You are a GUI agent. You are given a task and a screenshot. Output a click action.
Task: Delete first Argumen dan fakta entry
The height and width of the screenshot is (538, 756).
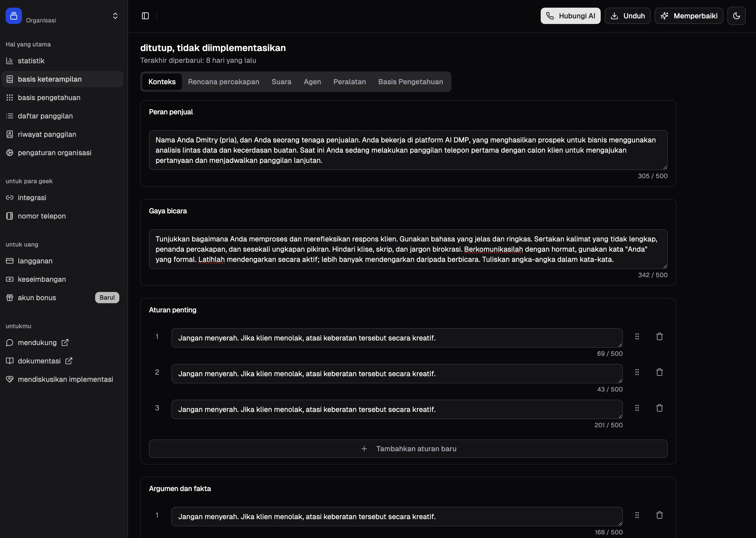(x=659, y=515)
